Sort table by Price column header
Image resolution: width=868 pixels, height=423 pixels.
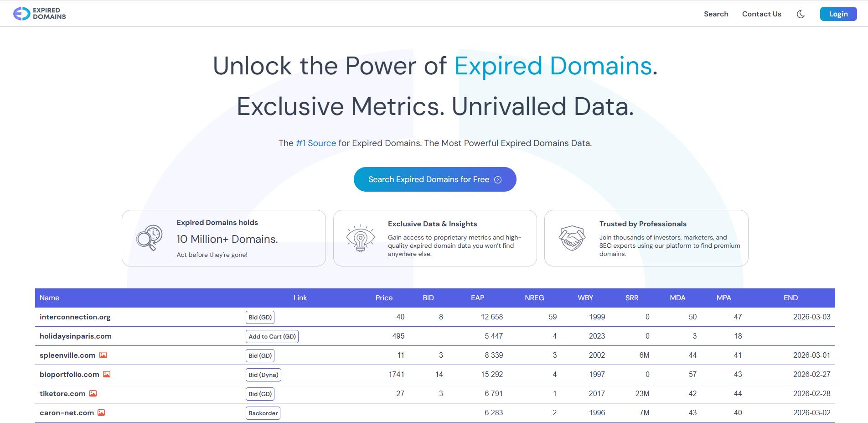[x=384, y=298]
